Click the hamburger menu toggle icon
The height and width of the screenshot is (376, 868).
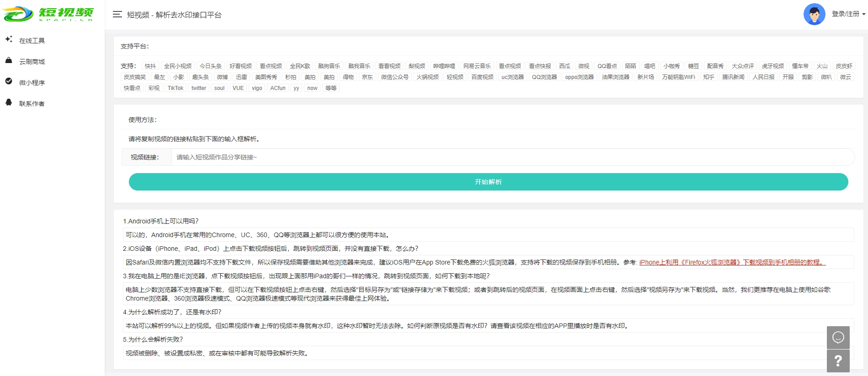point(117,15)
